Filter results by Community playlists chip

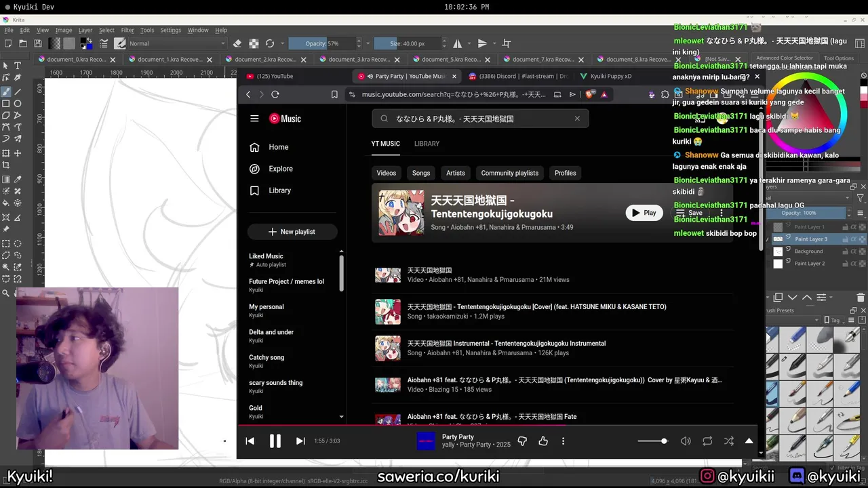(510, 173)
